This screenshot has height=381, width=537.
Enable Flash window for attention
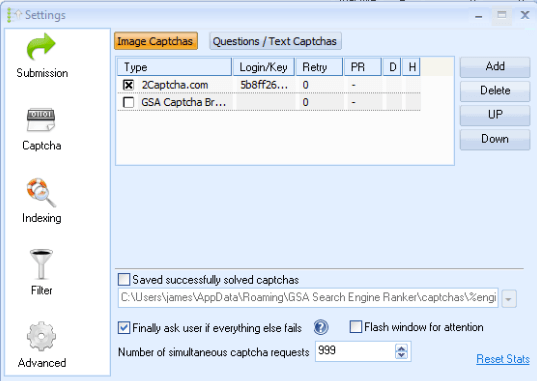coord(355,327)
